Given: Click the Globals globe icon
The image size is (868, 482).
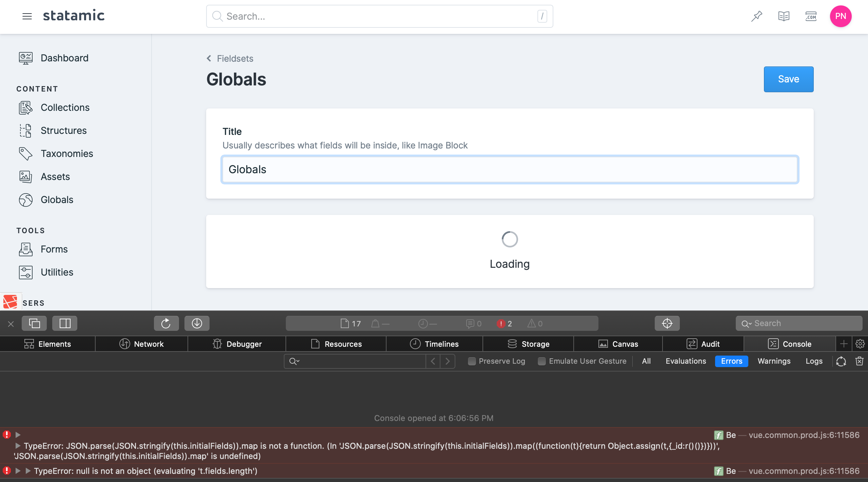Looking at the screenshot, I should (x=26, y=200).
